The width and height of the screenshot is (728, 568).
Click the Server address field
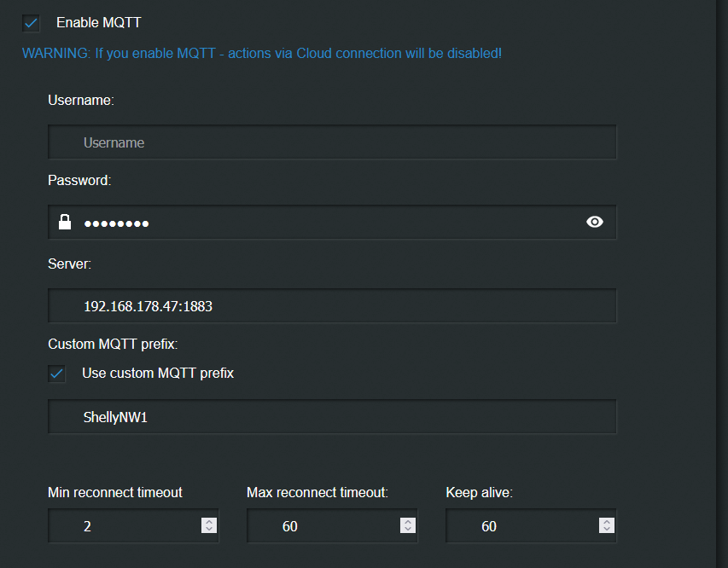coord(333,306)
